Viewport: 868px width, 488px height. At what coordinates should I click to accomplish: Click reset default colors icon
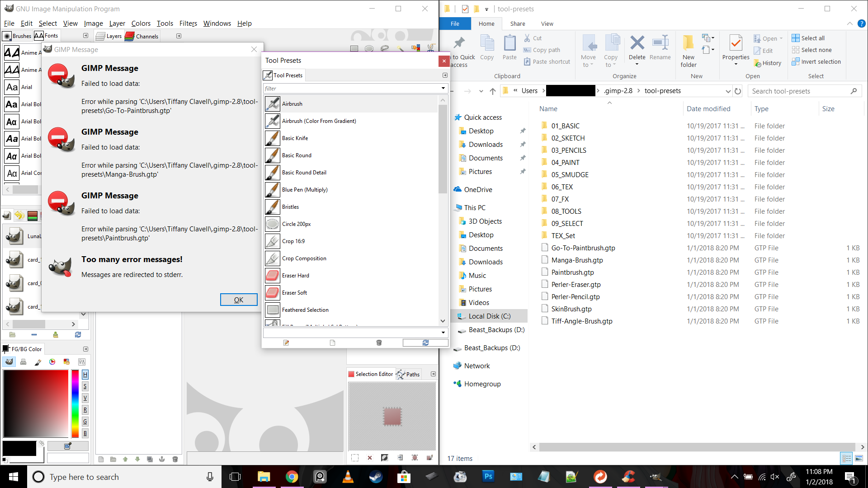point(5,460)
